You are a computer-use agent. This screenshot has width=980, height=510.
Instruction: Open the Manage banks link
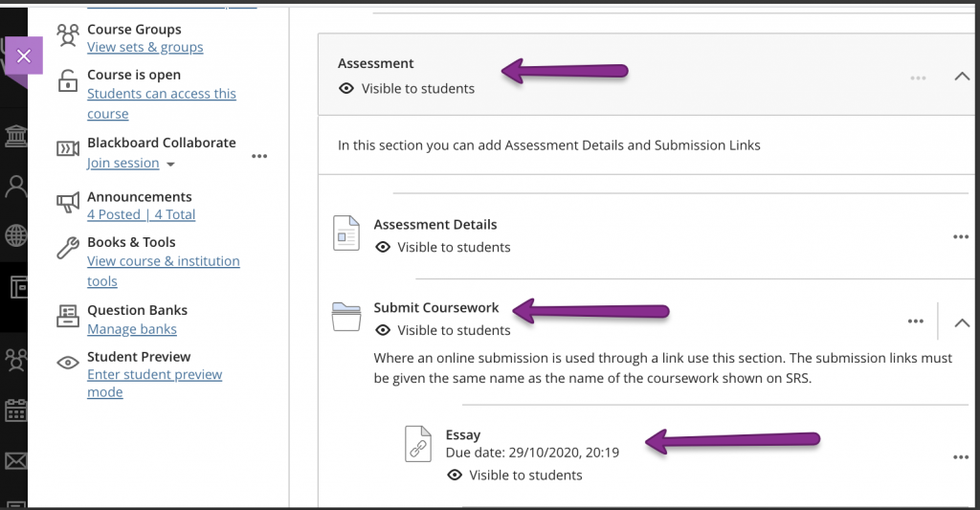click(x=132, y=329)
